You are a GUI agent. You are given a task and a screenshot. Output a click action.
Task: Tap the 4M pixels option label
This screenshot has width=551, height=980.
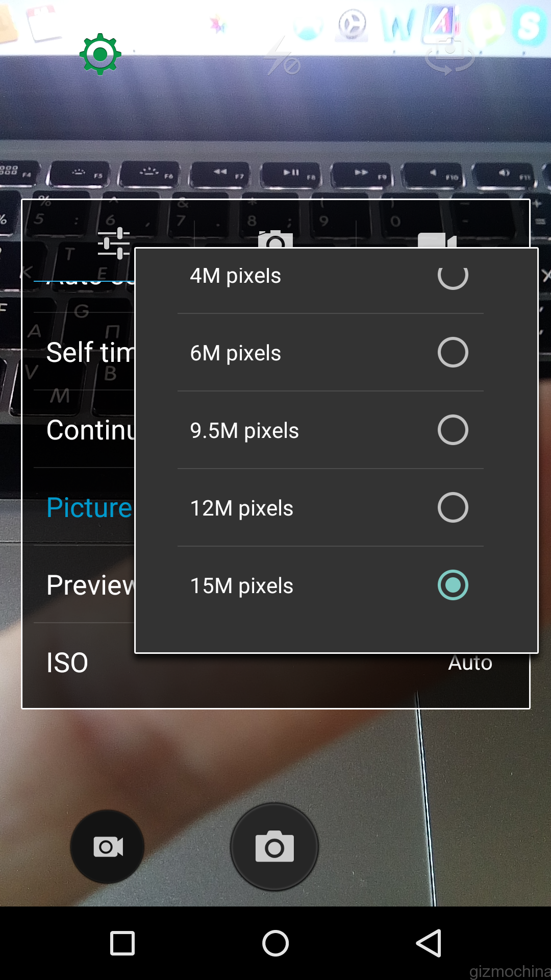tap(235, 276)
